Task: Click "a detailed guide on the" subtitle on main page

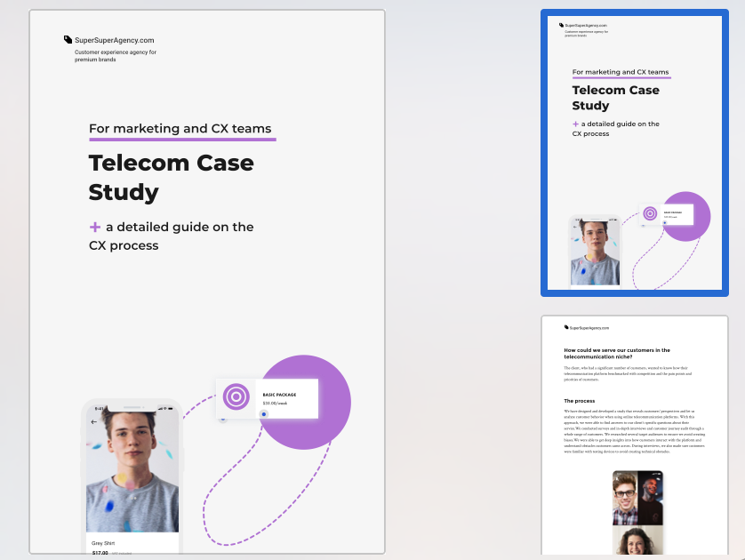Action: (180, 228)
